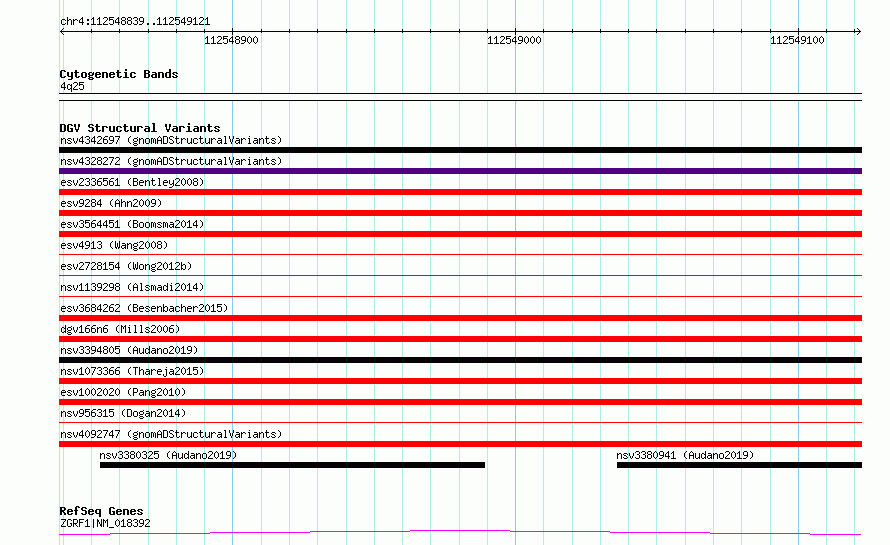
Task: Open esv4913 (Wang2008) variant details
Action: (114, 245)
